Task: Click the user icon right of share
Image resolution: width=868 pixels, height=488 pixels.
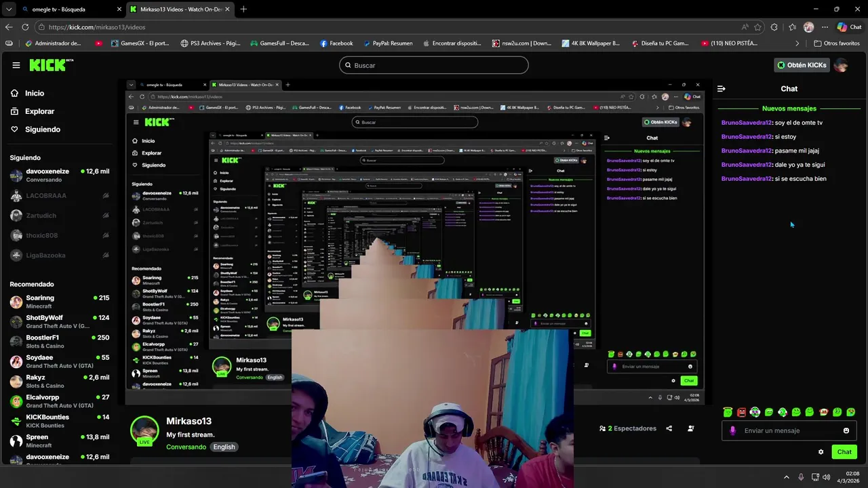Action: coord(691,428)
